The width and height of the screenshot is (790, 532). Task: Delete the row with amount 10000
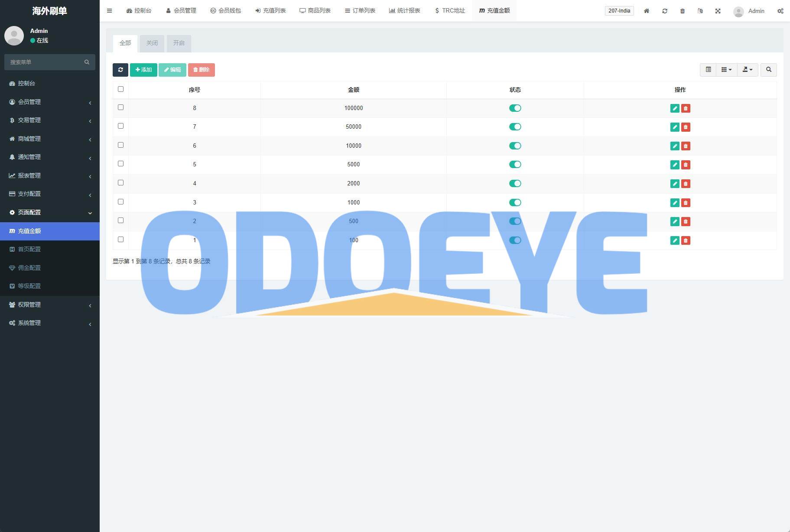click(x=686, y=146)
